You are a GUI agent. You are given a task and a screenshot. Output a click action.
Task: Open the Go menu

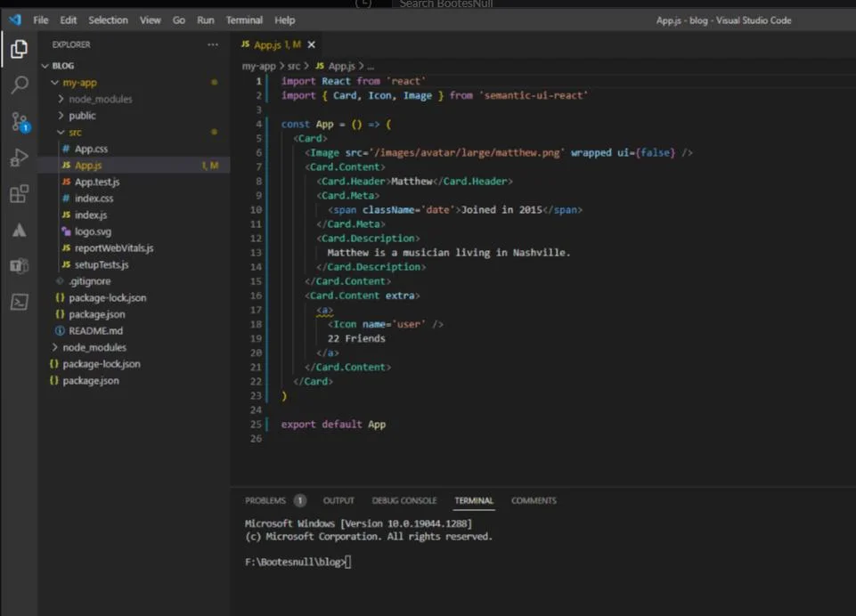click(178, 20)
